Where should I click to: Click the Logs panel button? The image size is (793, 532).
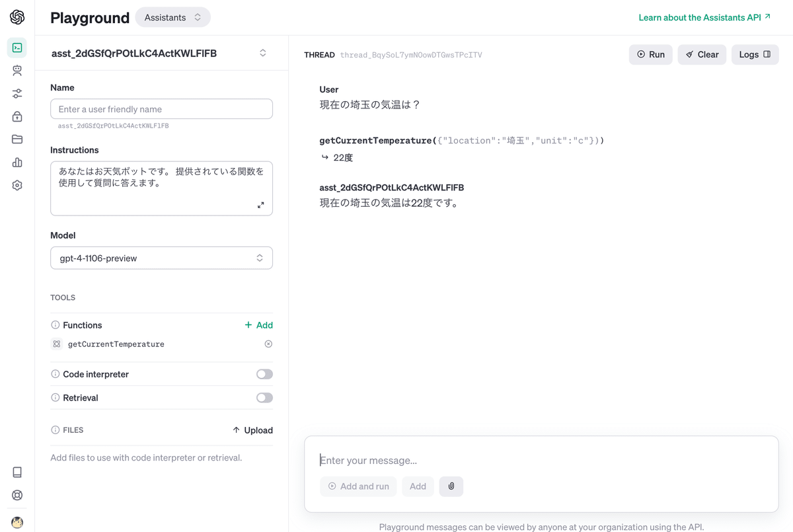pyautogui.click(x=755, y=54)
